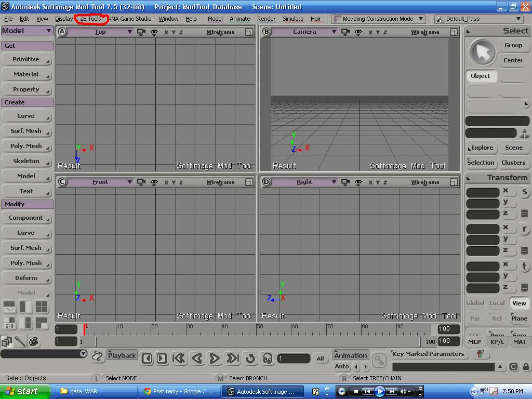Screen dimensions: 532x399
Task: Open Camera viewport view-type dropdown
Action: coord(304,32)
